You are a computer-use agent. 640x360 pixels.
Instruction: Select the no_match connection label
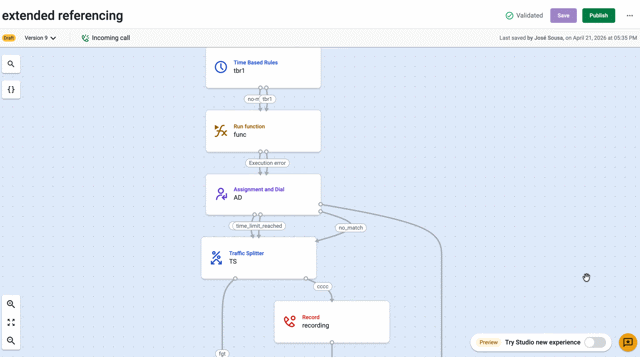(x=351, y=228)
